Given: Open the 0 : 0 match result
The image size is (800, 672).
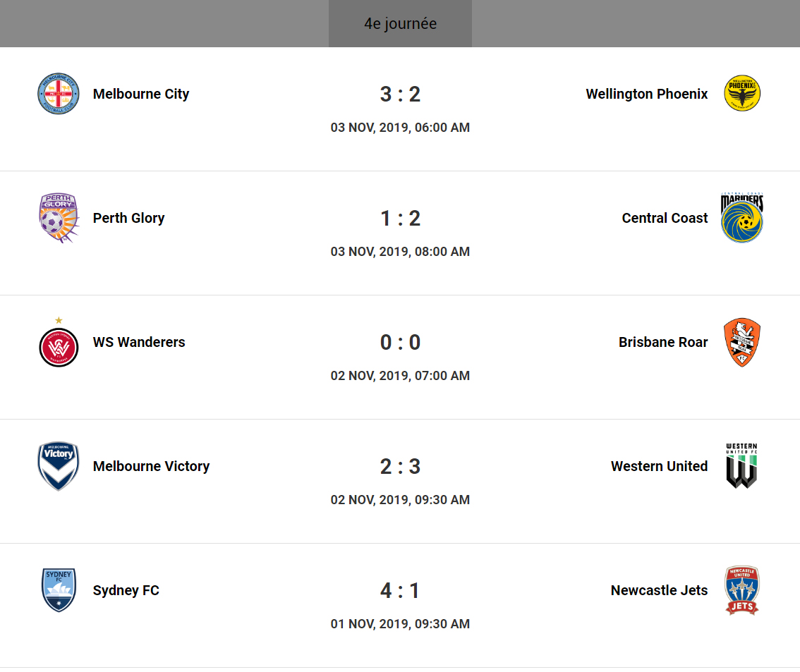Looking at the screenshot, I should [400, 342].
